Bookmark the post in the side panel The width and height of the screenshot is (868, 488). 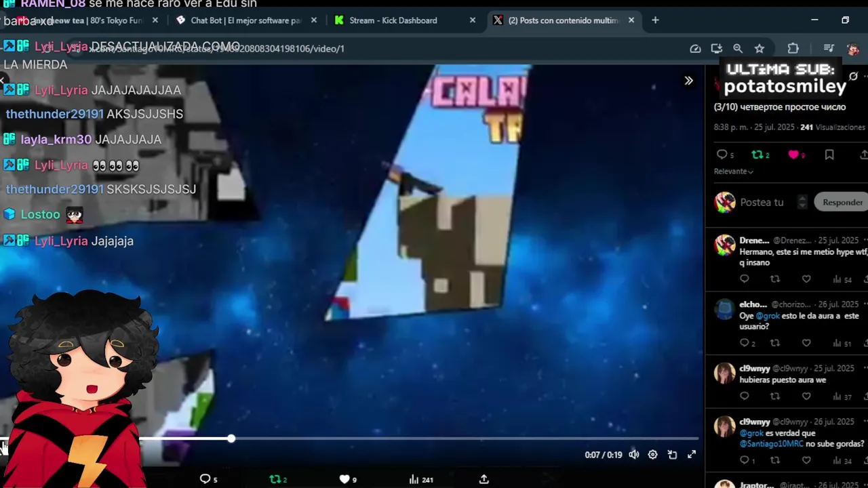[829, 155]
